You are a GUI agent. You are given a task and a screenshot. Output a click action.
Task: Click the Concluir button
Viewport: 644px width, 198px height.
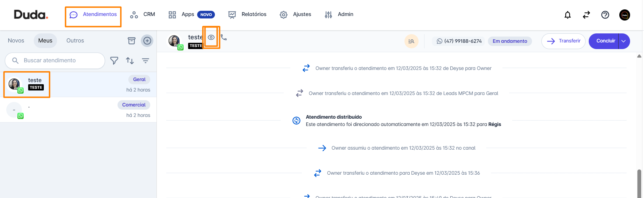(x=604, y=41)
